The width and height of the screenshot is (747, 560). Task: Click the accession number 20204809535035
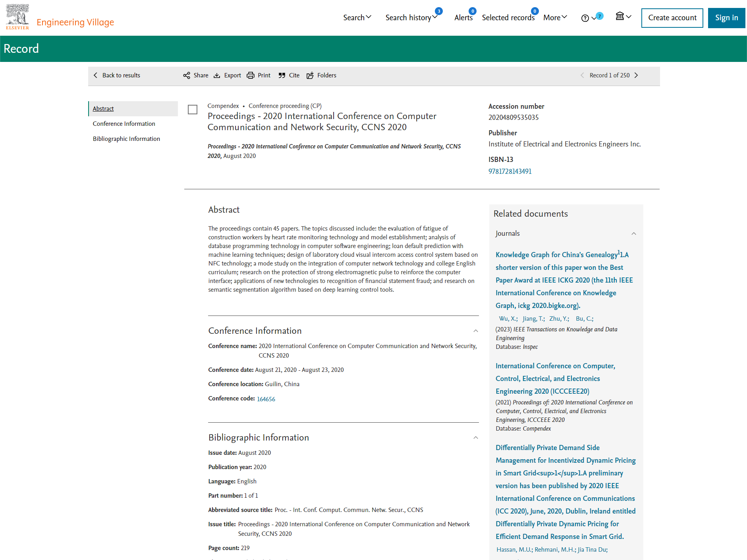click(513, 117)
